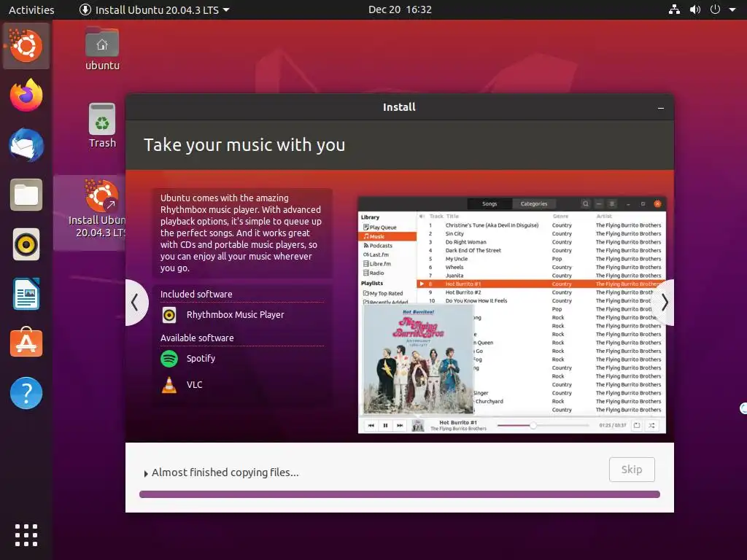Select Music in the preview Library sidebar
This screenshot has width=747, height=560.
point(388,236)
